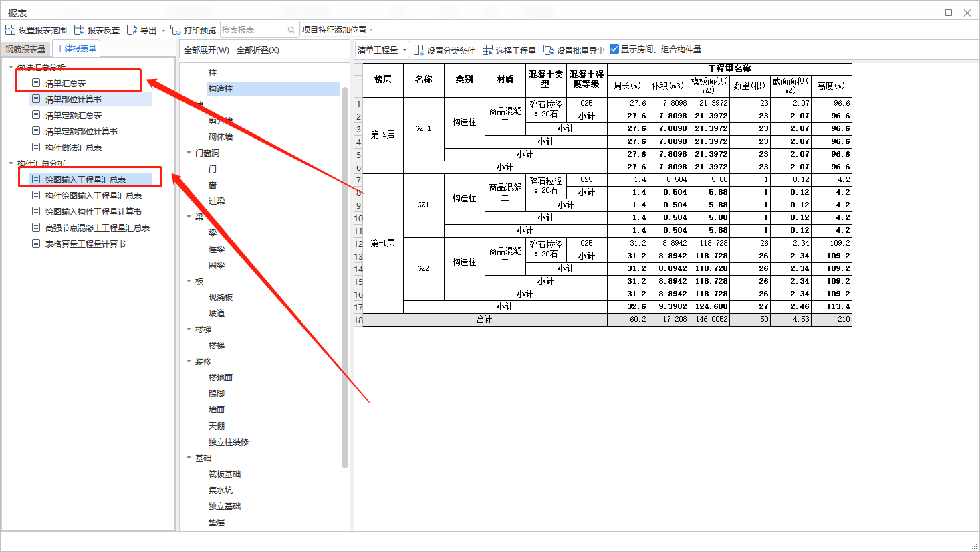Click the 第-2层 floor cell
The height and width of the screenshot is (552, 980).
coord(383,135)
